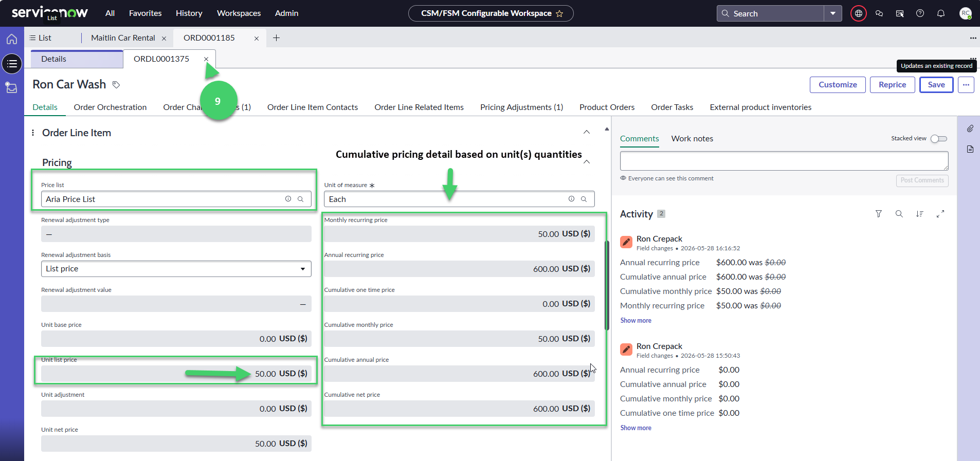Show more of the 16:16:52 field changes

[x=636, y=320]
